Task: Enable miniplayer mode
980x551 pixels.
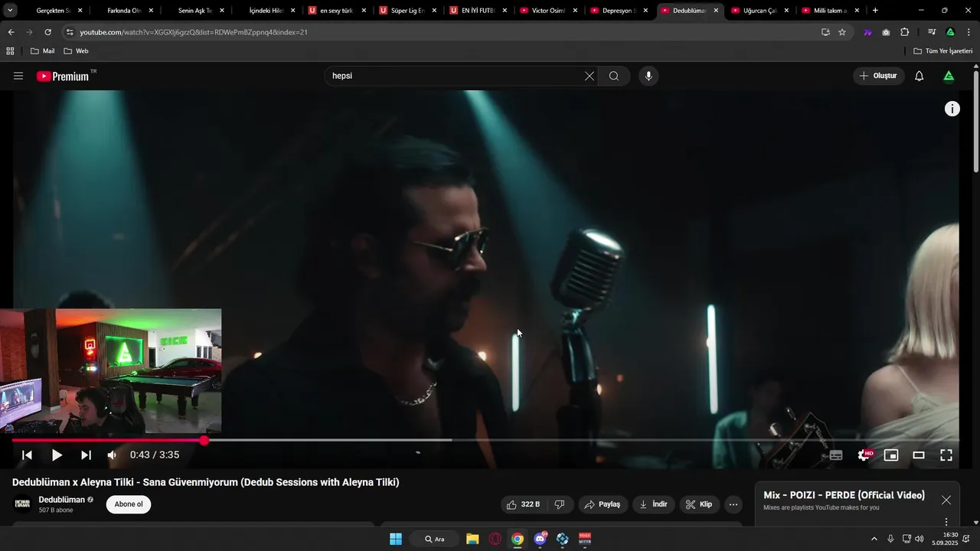Action: pos(891,455)
